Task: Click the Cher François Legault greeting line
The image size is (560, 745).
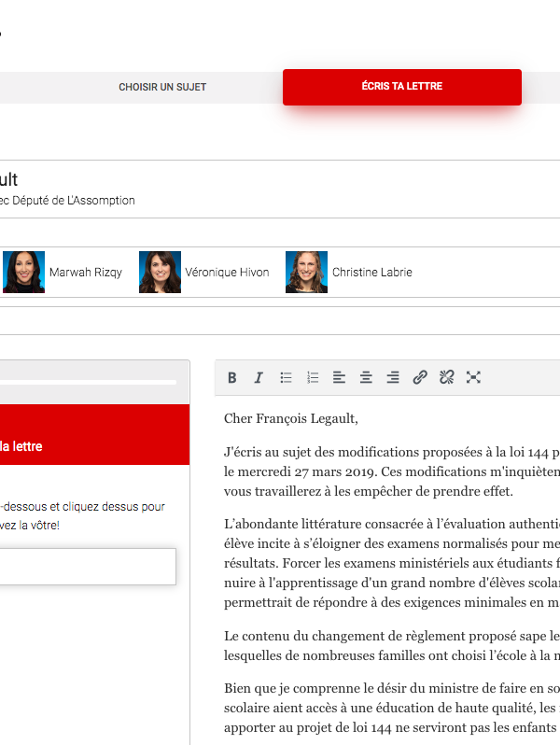Action: (291, 419)
